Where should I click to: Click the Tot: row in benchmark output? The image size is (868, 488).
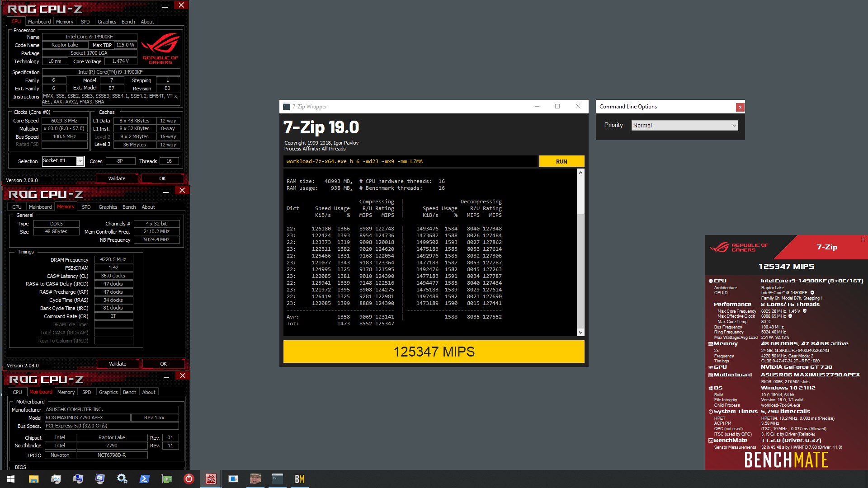pos(340,324)
